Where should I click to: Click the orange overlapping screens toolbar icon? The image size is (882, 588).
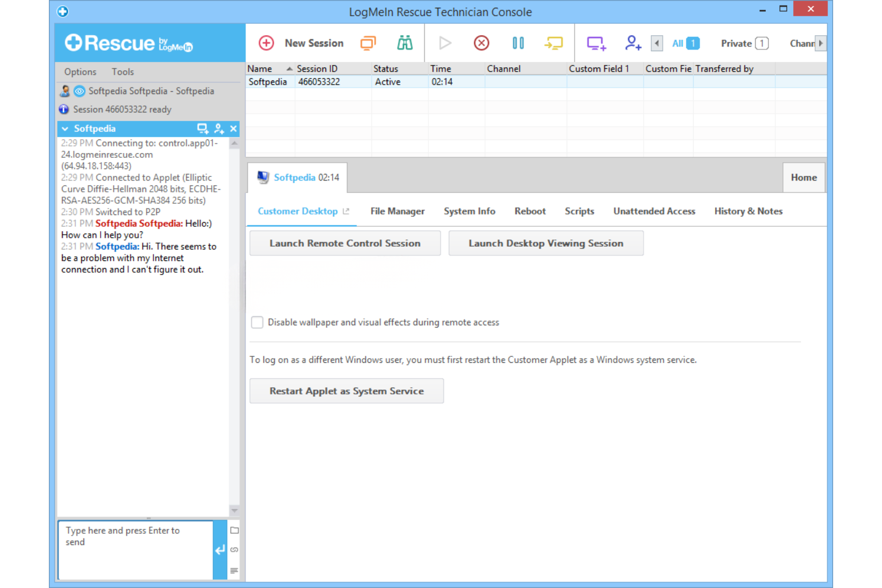pyautogui.click(x=368, y=43)
